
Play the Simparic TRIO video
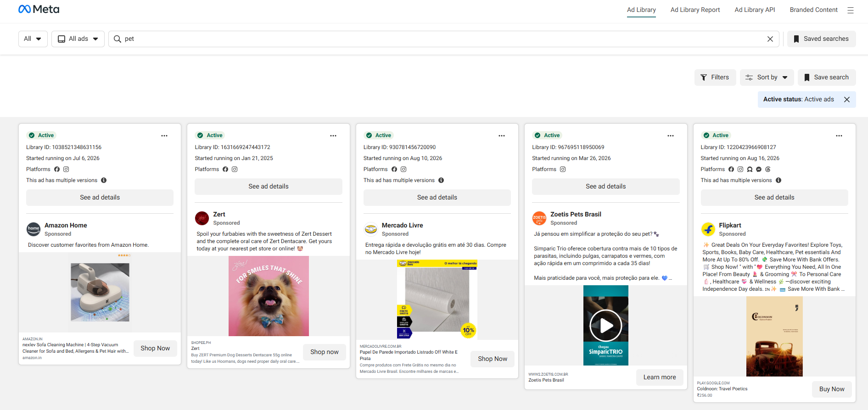pyautogui.click(x=606, y=326)
